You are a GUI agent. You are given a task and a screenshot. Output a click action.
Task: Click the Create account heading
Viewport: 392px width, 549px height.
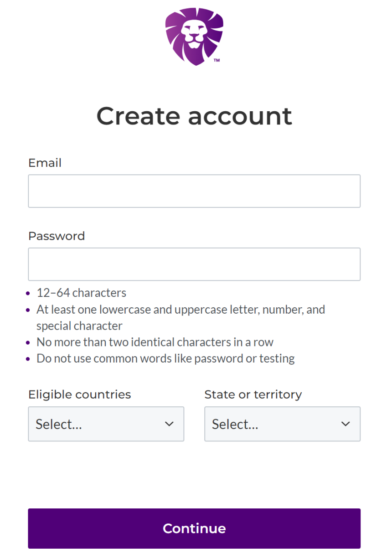194,116
